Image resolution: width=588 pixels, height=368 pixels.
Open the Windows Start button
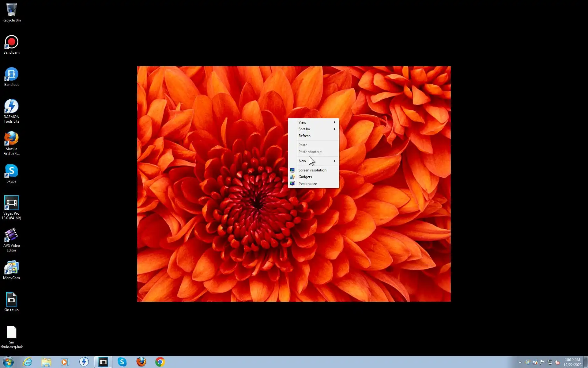pyautogui.click(x=8, y=362)
